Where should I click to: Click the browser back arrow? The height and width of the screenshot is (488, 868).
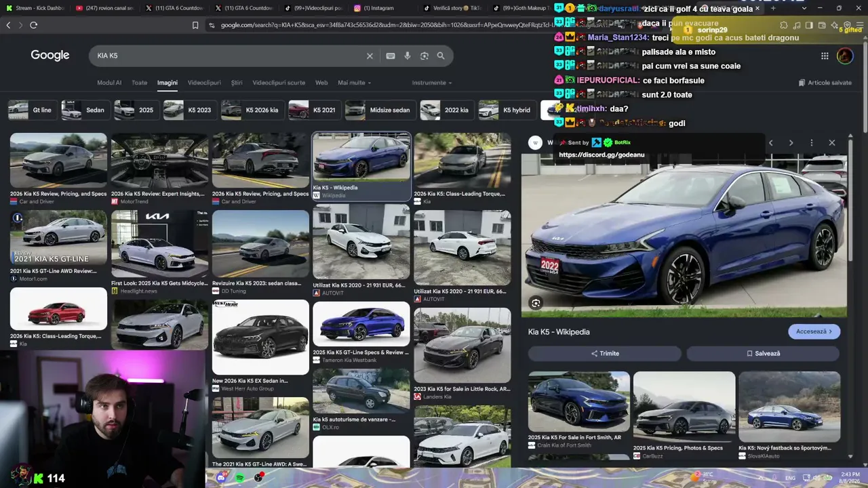point(9,25)
